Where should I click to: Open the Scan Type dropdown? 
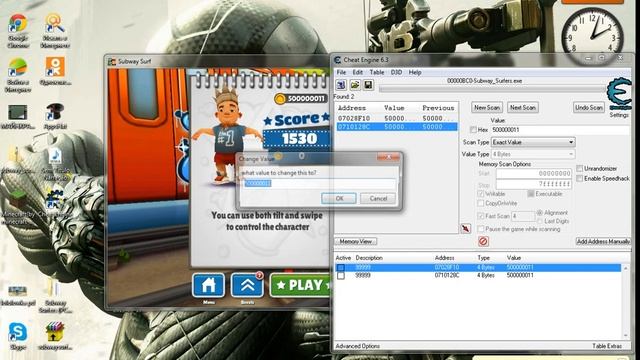tap(533, 142)
